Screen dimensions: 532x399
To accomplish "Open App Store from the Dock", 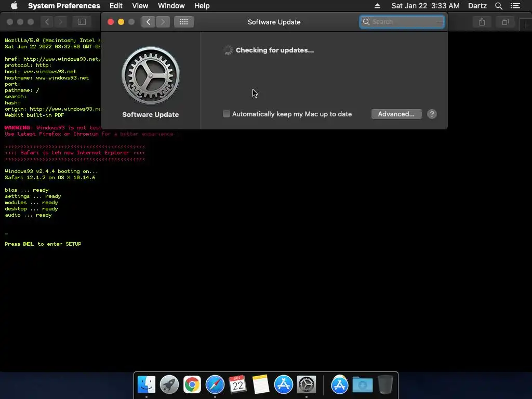I will click(284, 384).
